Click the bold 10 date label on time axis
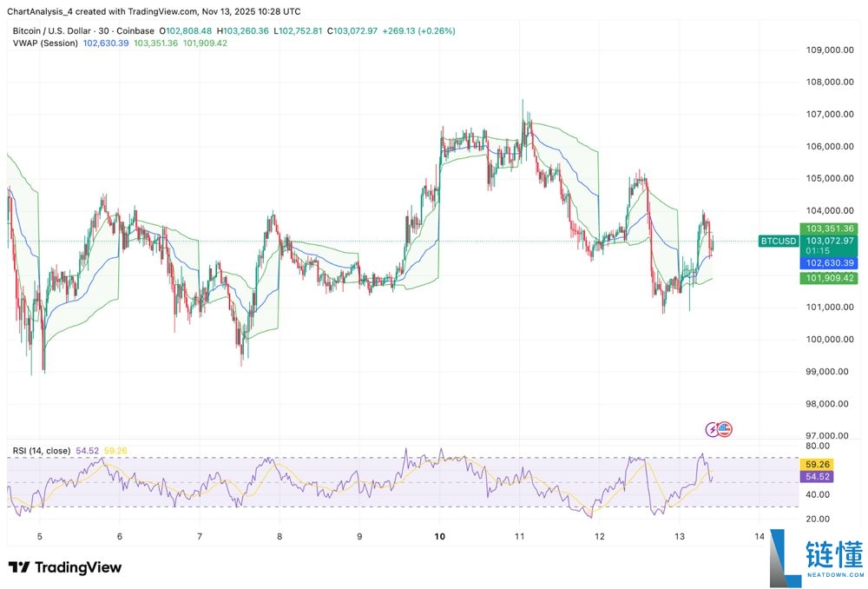The image size is (868, 589). click(x=438, y=536)
